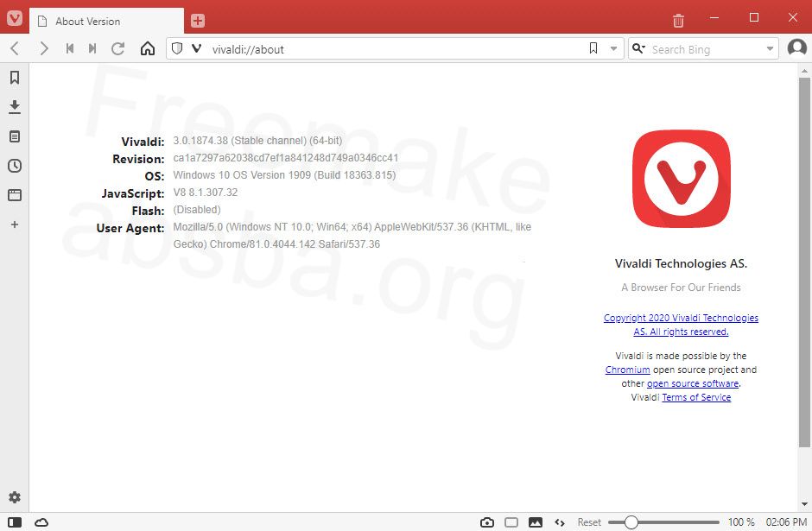Add a web panel
The image size is (812, 531).
(15, 224)
